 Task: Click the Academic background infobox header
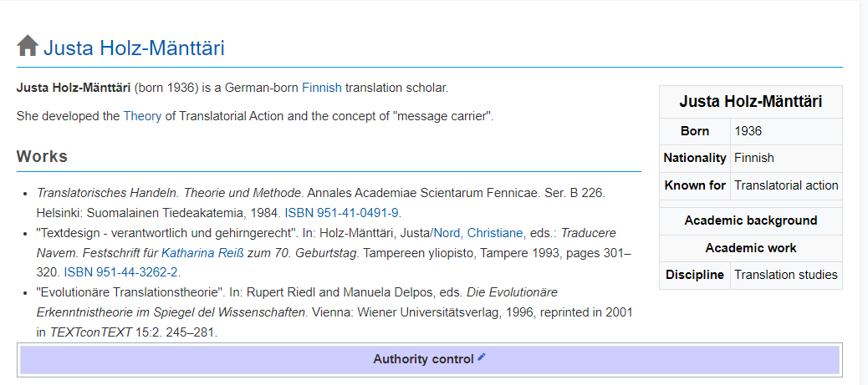[750, 220]
